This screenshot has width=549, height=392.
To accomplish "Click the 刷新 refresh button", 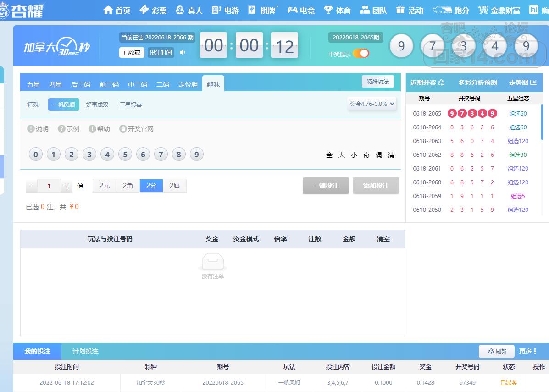I will coord(497,351).
